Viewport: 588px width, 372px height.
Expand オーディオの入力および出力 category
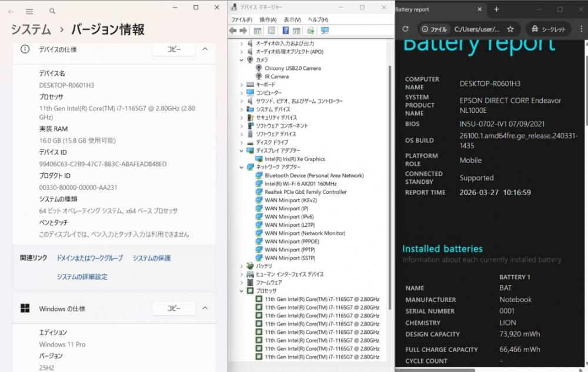[242, 43]
